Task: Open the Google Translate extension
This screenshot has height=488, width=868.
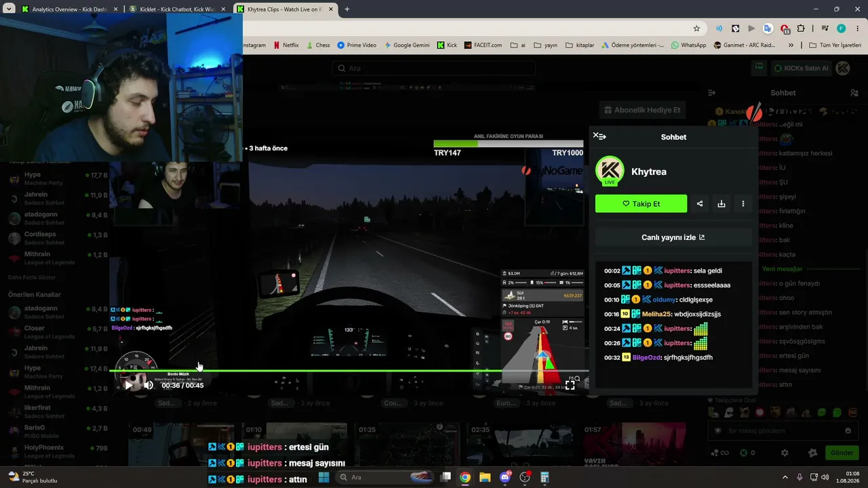Action: tap(768, 28)
